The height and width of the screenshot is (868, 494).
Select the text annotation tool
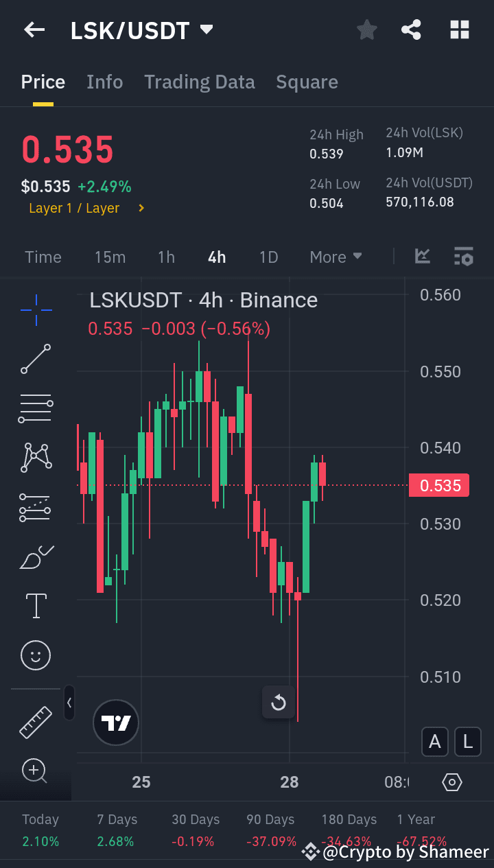click(36, 605)
